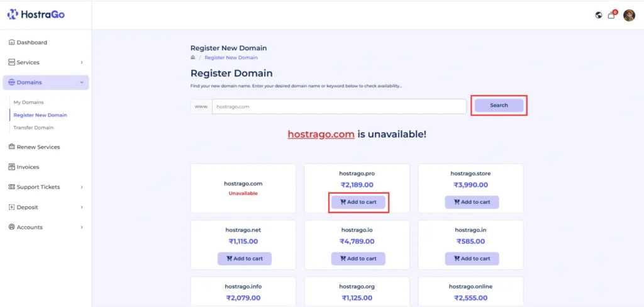Click the Services server icon
The height and width of the screenshot is (307, 644).
tap(11, 62)
